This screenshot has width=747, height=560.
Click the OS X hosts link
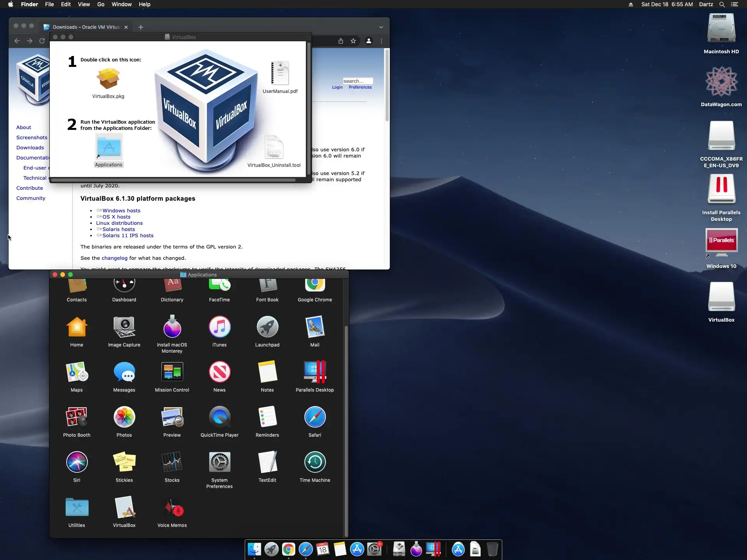point(116,217)
